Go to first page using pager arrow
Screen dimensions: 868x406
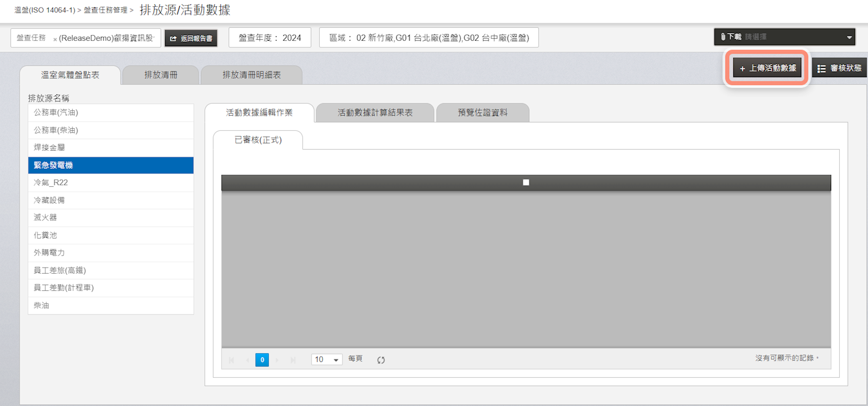(232, 360)
